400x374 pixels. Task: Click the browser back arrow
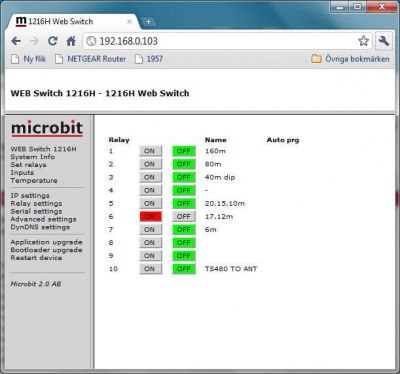point(16,41)
